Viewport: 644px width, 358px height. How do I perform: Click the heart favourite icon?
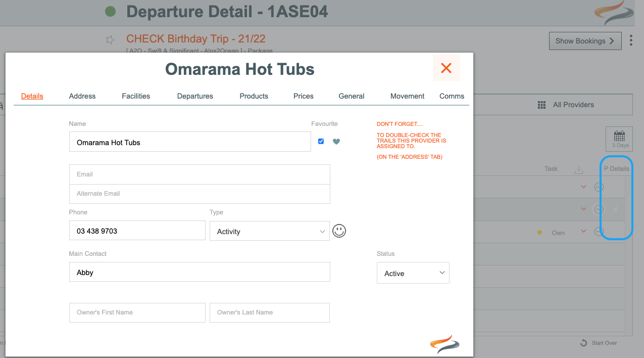coord(336,142)
